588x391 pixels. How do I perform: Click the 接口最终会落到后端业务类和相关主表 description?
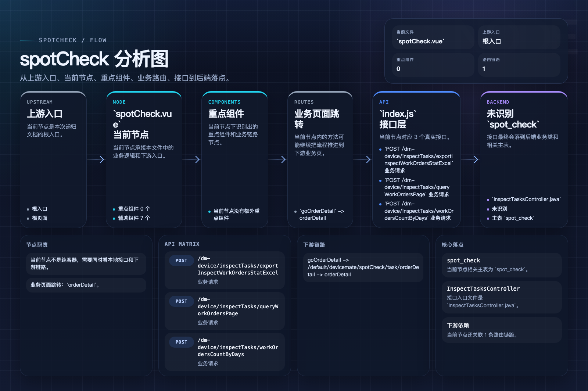point(523,141)
